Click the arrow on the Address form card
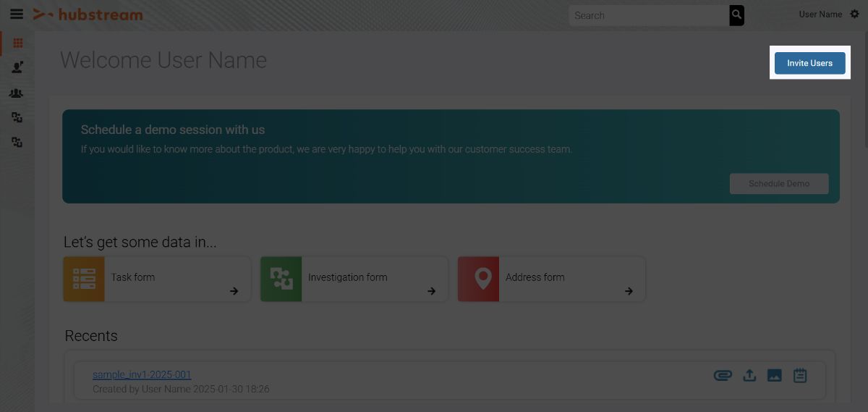The width and height of the screenshot is (868, 412). (629, 291)
